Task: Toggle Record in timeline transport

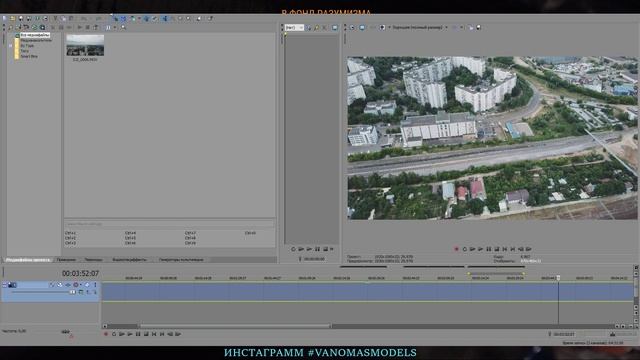Action: (106, 334)
